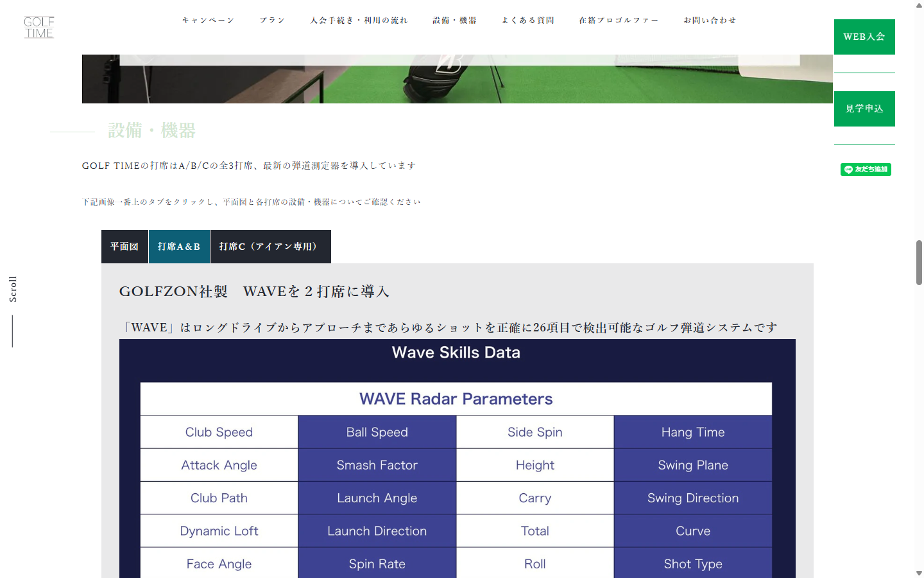This screenshot has height=578, width=924.
Task: Click the LINE 友だち追加 button
Action: pyautogui.click(x=866, y=170)
